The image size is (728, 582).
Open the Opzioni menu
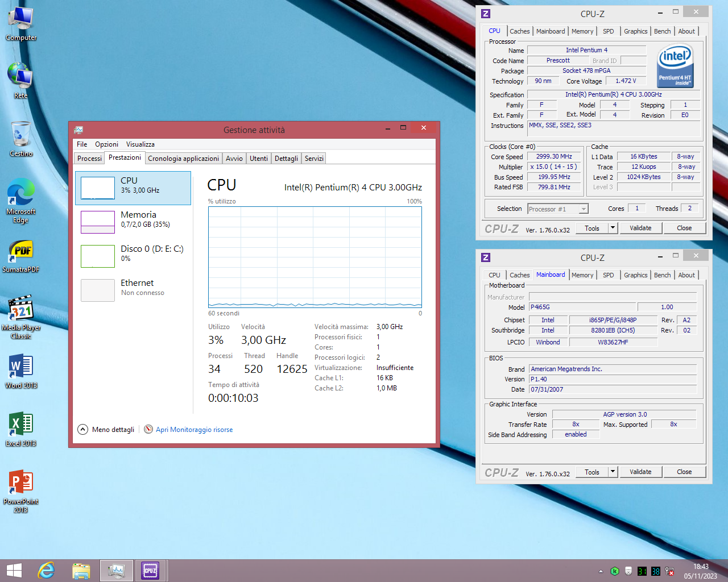106,144
